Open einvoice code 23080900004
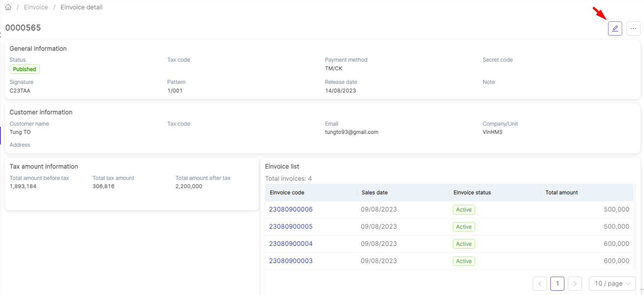 coord(291,244)
